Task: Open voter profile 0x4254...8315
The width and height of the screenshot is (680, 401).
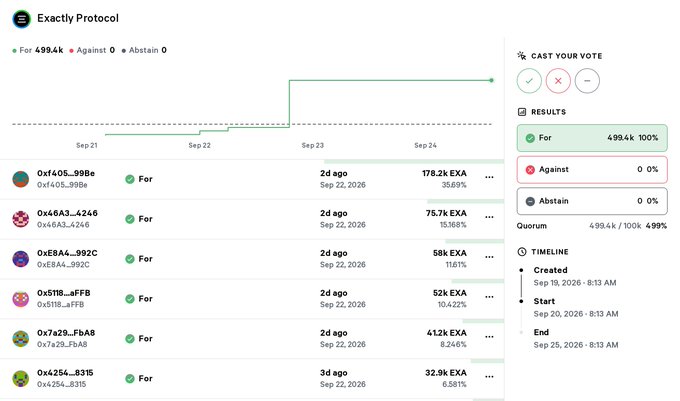Action: click(65, 373)
